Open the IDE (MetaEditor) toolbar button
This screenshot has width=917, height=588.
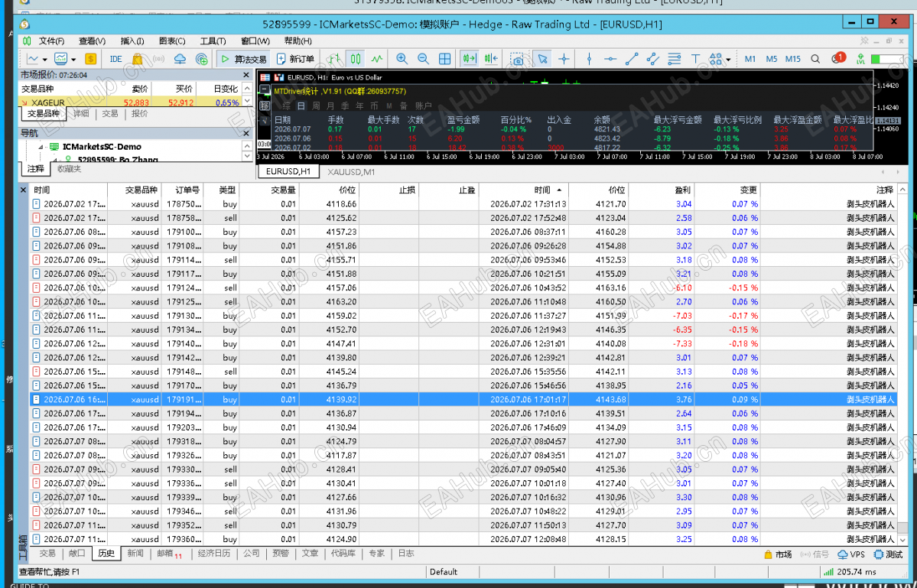point(115,59)
